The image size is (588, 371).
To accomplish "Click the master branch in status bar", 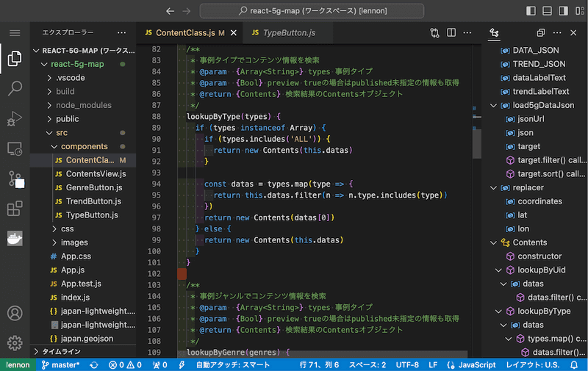I will [x=62, y=364].
